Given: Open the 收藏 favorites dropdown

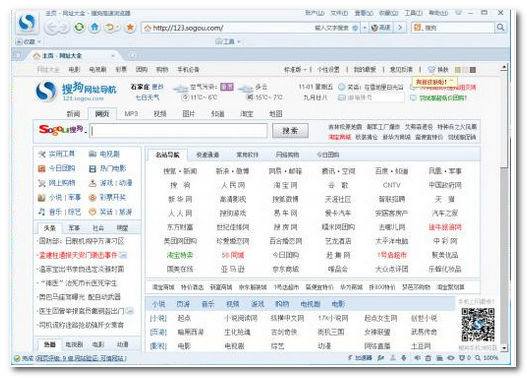Looking at the screenshot, I should tap(29, 42).
